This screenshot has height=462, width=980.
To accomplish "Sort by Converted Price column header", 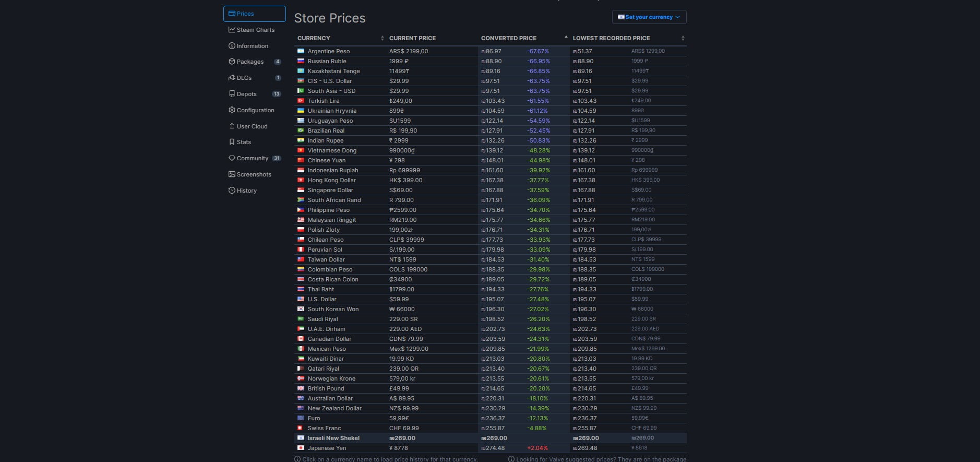I will click(509, 38).
